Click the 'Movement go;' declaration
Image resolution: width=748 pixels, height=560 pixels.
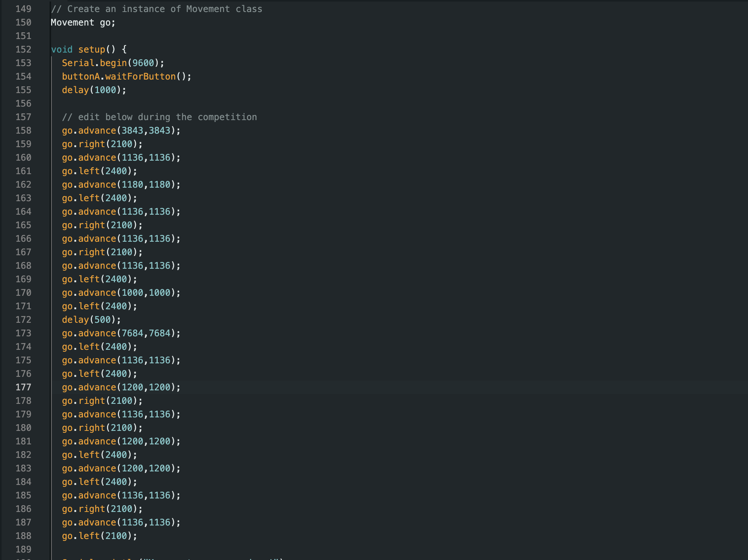coord(83,23)
